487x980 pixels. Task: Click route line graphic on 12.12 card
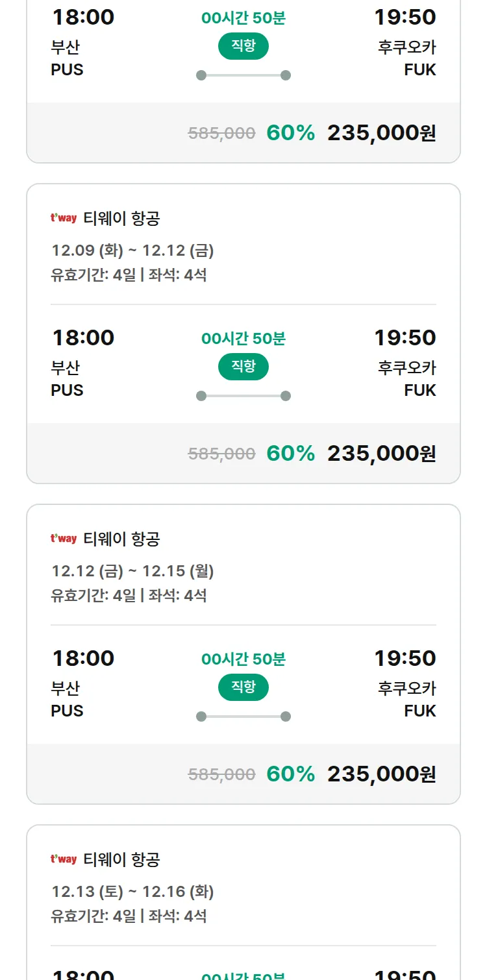click(243, 717)
